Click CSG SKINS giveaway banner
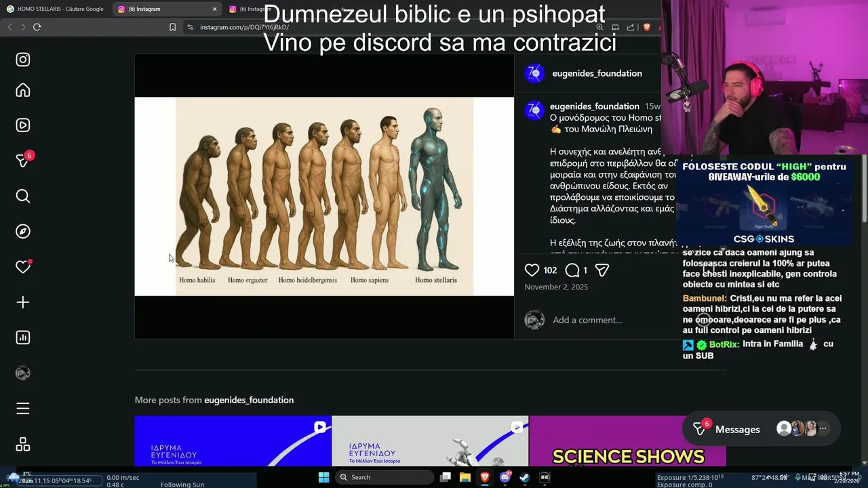868x488 pixels. (764, 203)
